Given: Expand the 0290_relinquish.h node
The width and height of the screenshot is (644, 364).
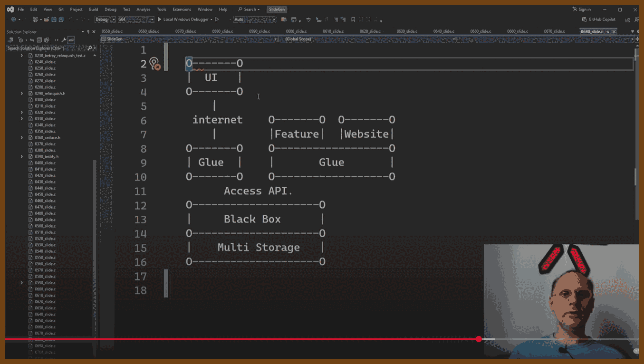Looking at the screenshot, I should coord(21,94).
